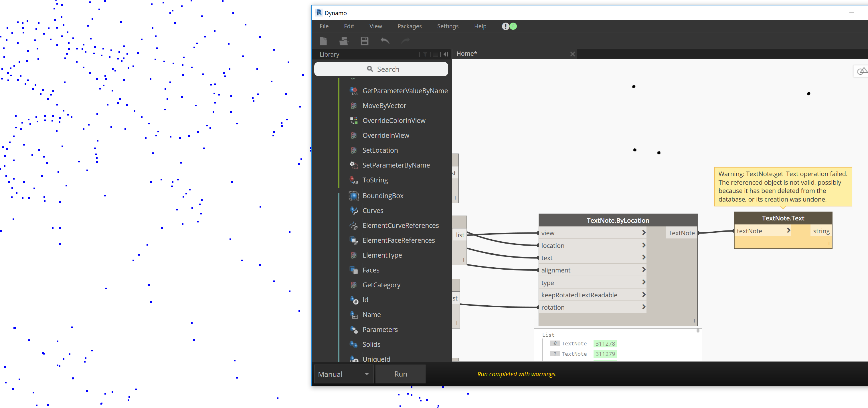Expand the textNote input port chevron
The height and width of the screenshot is (408, 868).
788,231
